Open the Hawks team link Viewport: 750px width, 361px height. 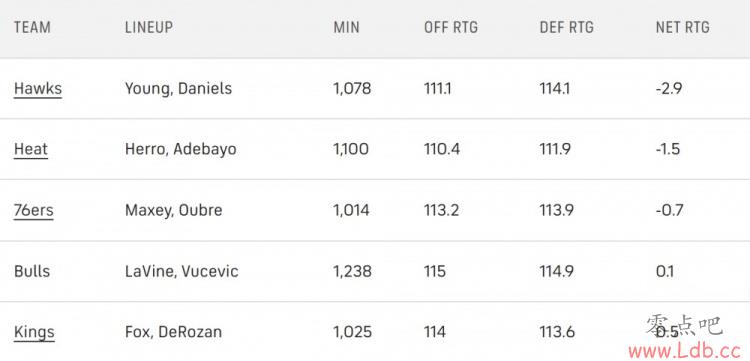click(x=38, y=88)
